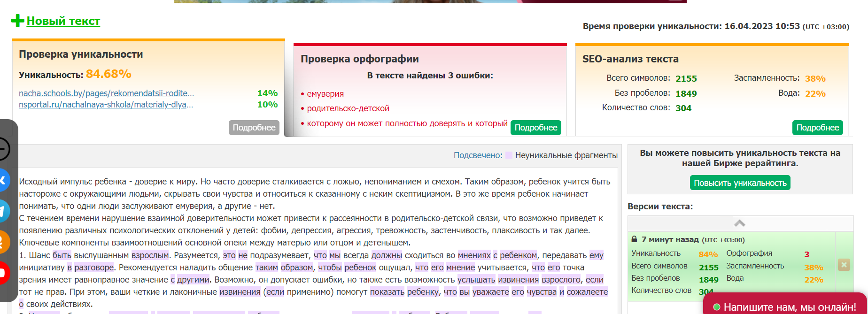This screenshot has width=868, height=314.
Task: Click the spelling error родительско-детской
Action: click(348, 108)
